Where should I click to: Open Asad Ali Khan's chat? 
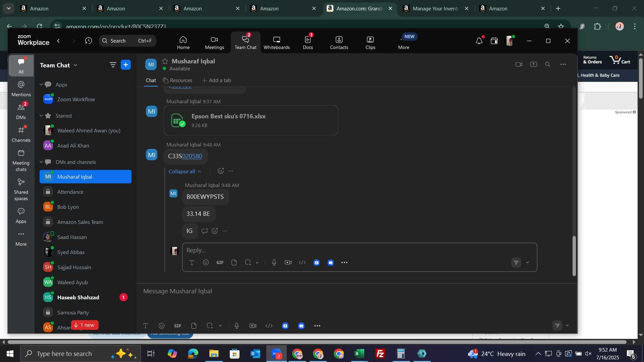86,146
